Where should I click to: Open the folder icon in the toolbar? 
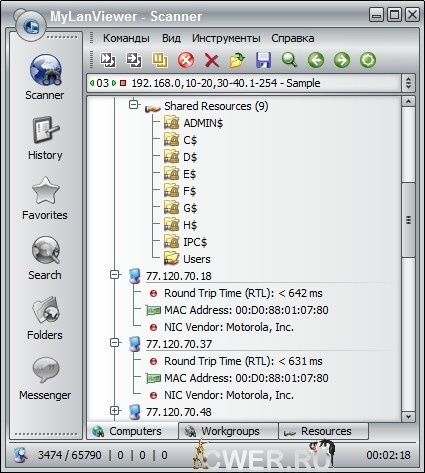tap(237, 60)
